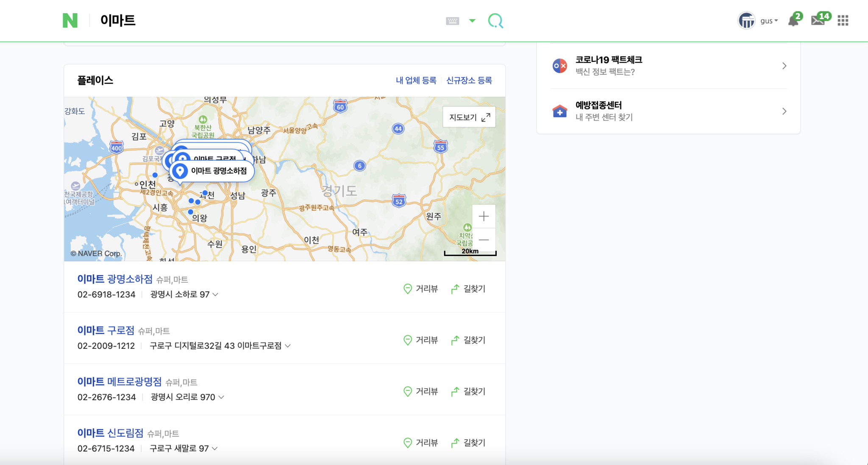
Task: Open the gus account dropdown
Action: pos(769,21)
